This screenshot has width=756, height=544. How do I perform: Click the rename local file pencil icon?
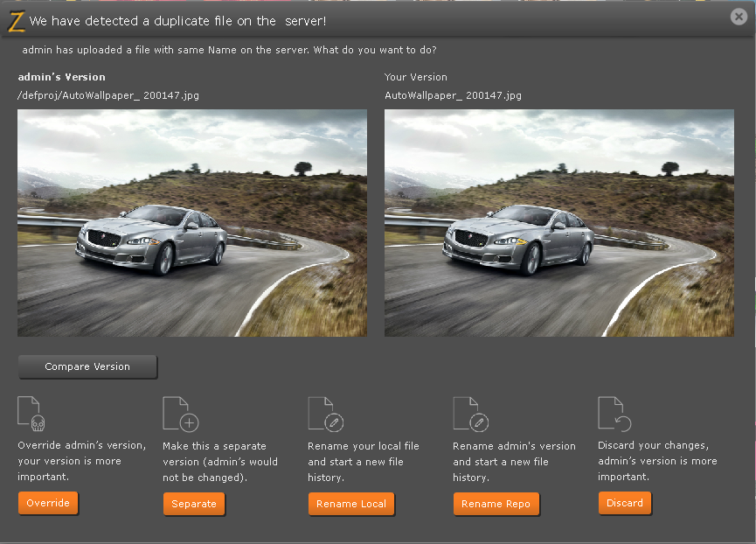[x=326, y=414]
